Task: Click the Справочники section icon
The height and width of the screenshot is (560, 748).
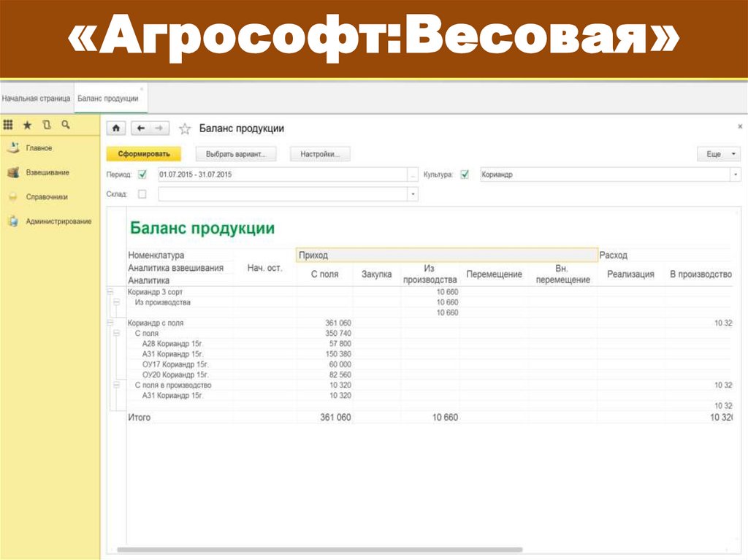Action: (13, 197)
